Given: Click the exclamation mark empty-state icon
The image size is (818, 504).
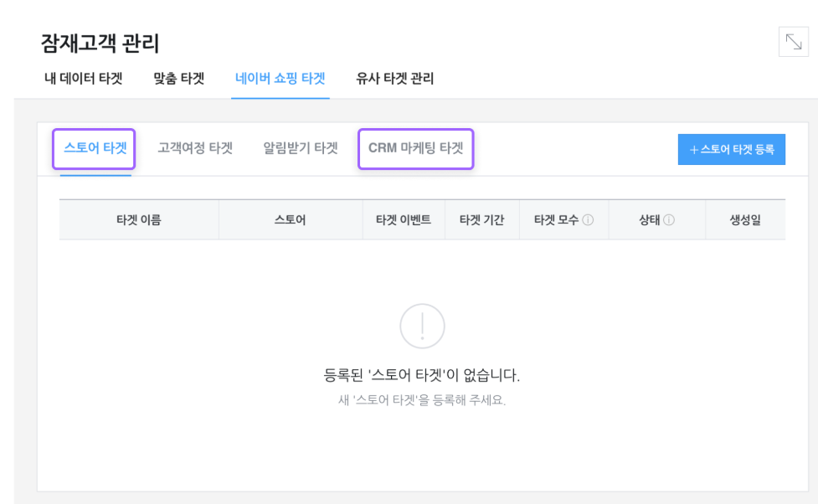Looking at the screenshot, I should click(422, 326).
